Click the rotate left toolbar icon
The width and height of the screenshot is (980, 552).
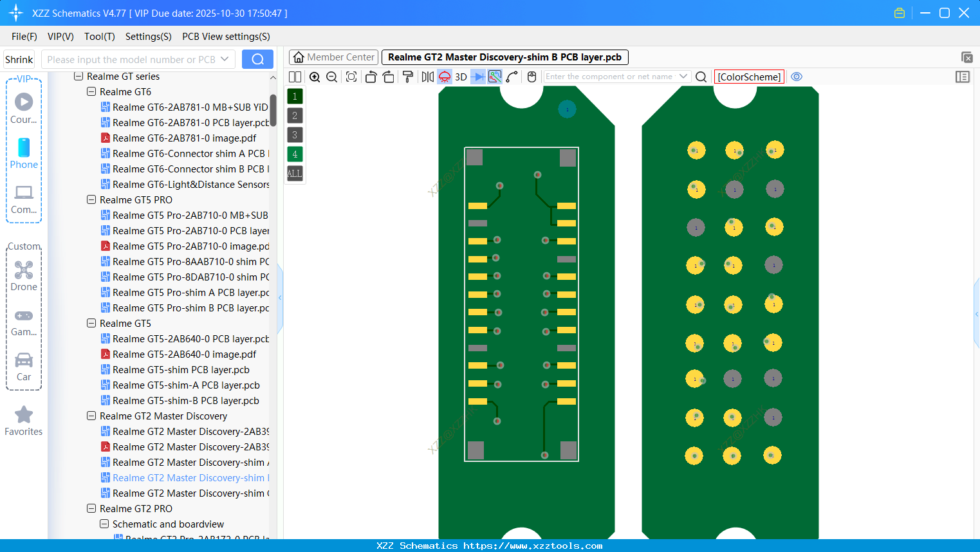[371, 77]
